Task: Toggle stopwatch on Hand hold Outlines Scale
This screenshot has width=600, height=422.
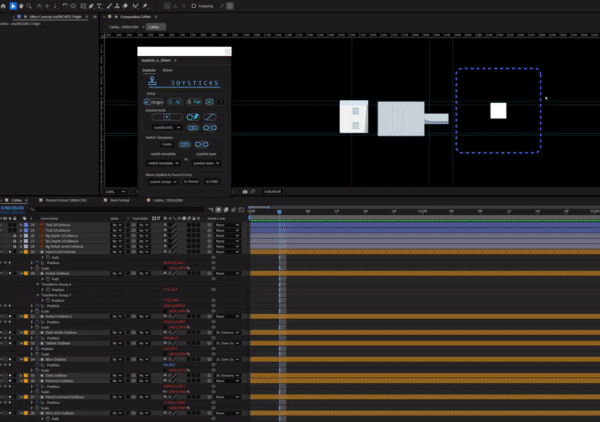Action: tap(38, 268)
